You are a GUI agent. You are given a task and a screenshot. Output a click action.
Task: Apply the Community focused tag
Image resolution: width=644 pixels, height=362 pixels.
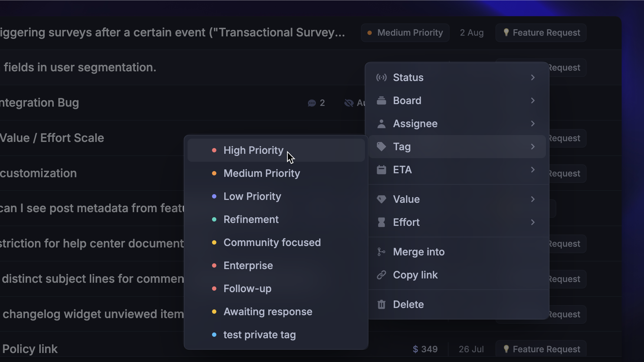(272, 242)
